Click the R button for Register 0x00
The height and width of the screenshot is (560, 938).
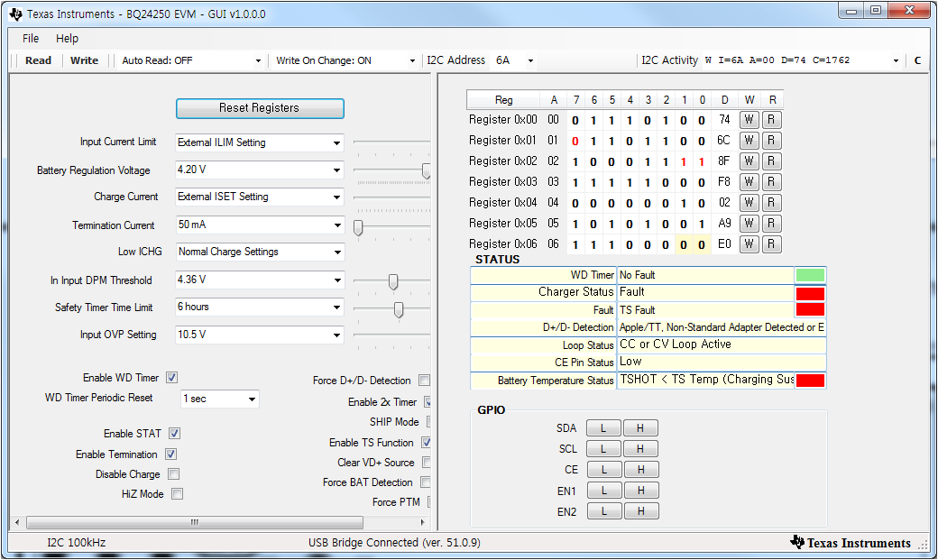click(772, 120)
